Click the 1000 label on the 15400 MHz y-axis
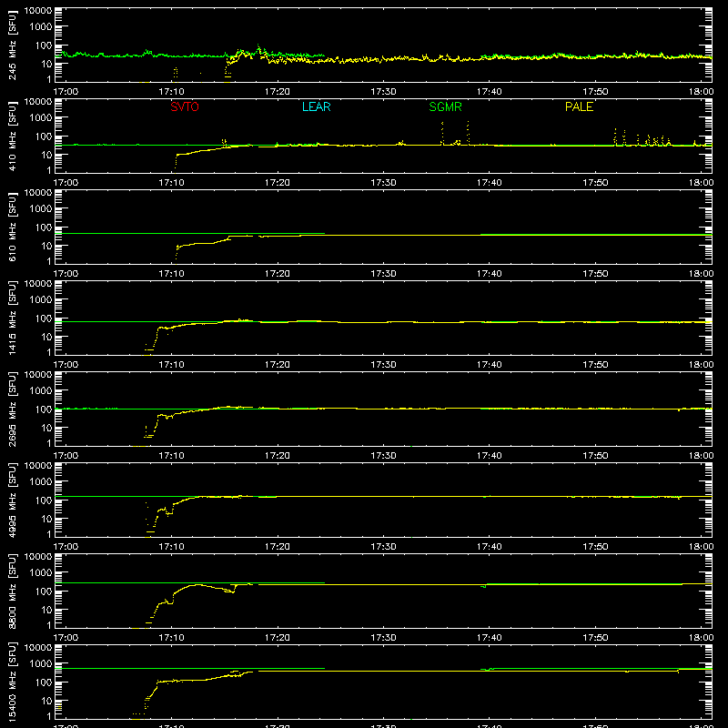 coord(41,664)
